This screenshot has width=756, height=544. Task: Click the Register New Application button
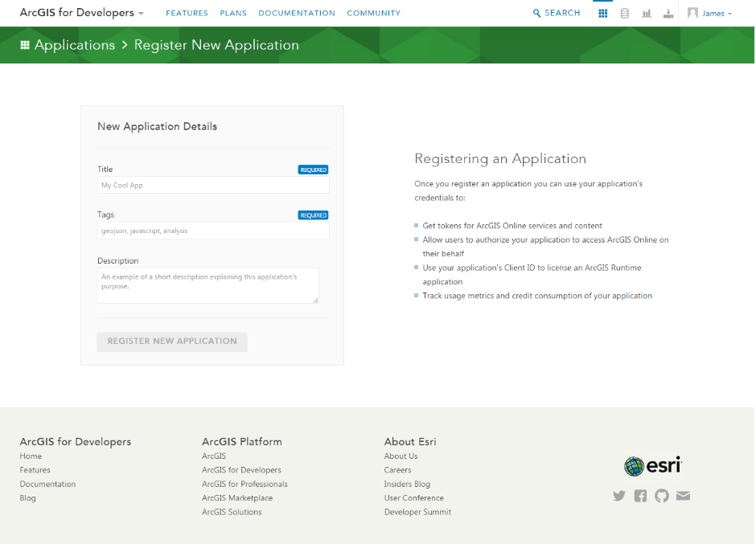click(172, 342)
